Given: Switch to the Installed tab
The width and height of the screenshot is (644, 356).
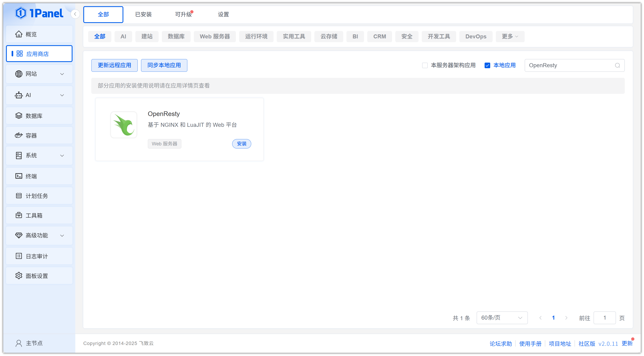Looking at the screenshot, I should (x=143, y=14).
